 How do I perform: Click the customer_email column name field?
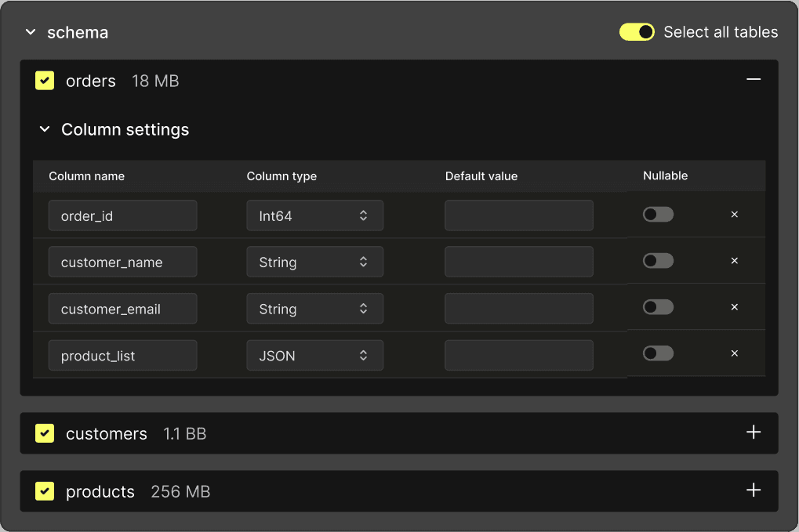[x=122, y=309]
